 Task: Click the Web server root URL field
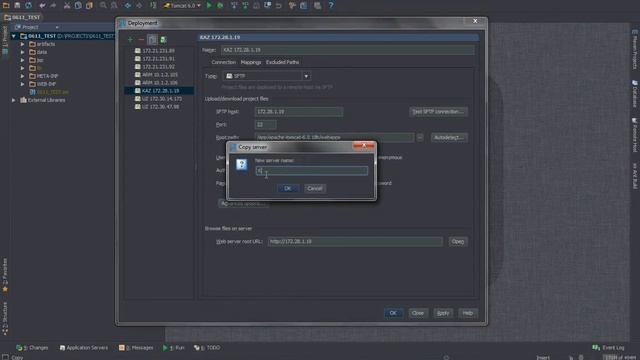(355, 242)
